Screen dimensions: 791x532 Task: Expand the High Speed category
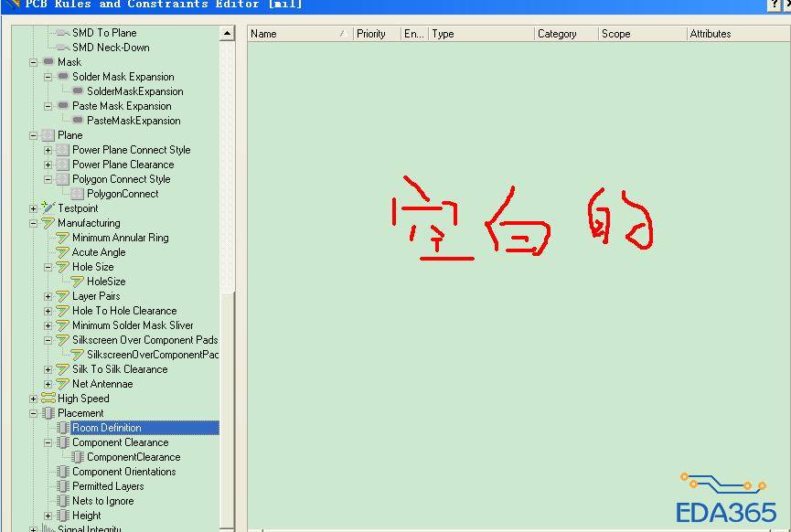tap(33, 399)
